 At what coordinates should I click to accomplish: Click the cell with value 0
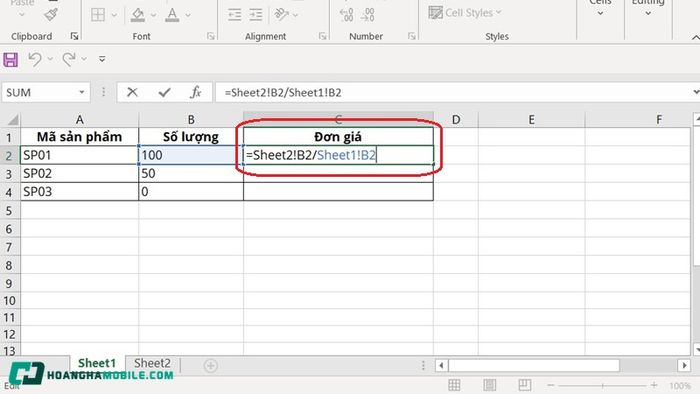click(x=191, y=191)
